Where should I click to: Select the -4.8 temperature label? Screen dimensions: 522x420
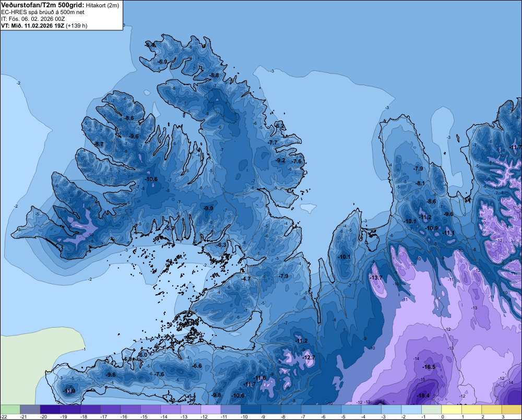128,359
